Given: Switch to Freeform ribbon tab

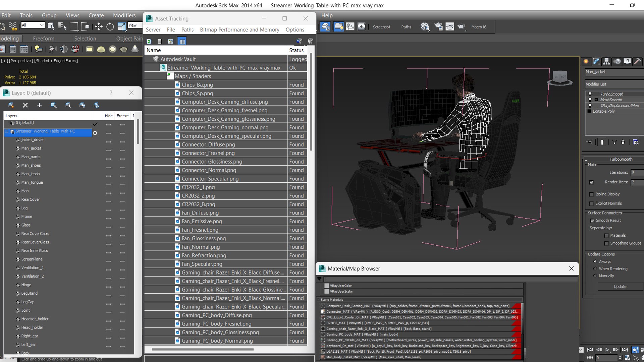Looking at the screenshot, I should (44, 39).
